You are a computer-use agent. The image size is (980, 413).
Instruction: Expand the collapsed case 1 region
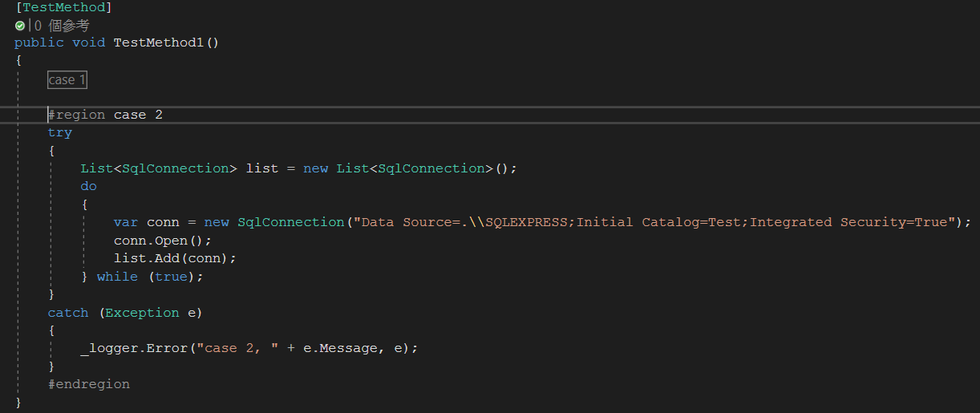pos(67,80)
